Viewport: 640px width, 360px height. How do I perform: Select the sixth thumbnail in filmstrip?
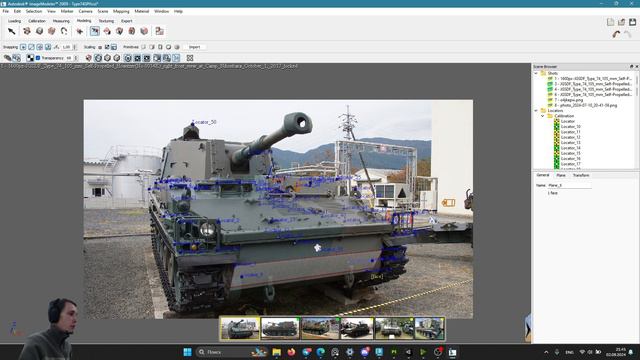pyautogui.click(x=429, y=329)
